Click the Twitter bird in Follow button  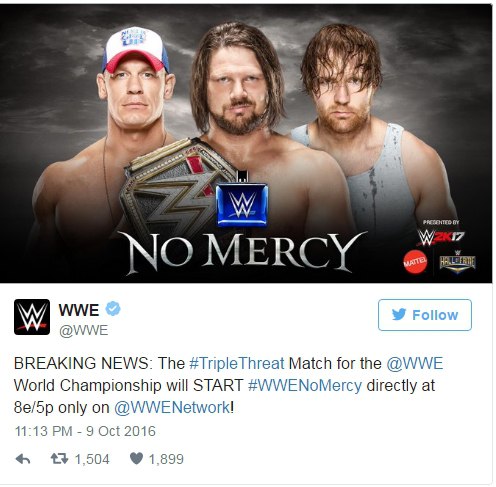point(399,314)
